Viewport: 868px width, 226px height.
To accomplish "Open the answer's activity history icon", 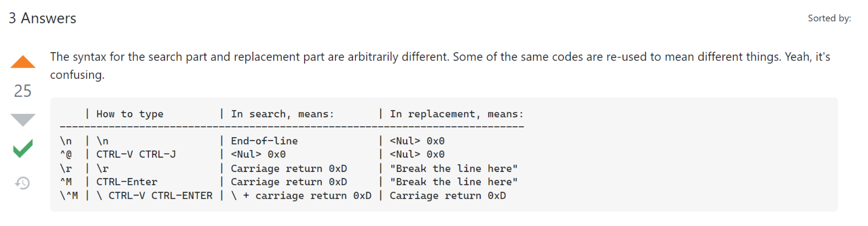I will pyautogui.click(x=23, y=183).
